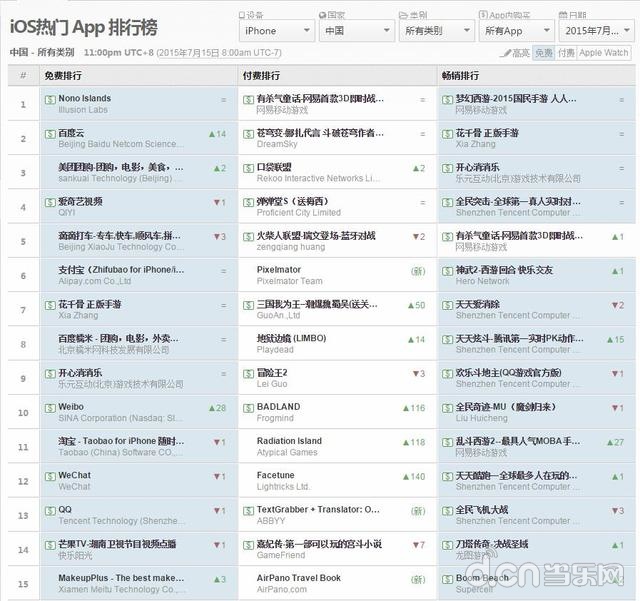Click in-app purchase icon beside 口袋联盟

(249, 168)
